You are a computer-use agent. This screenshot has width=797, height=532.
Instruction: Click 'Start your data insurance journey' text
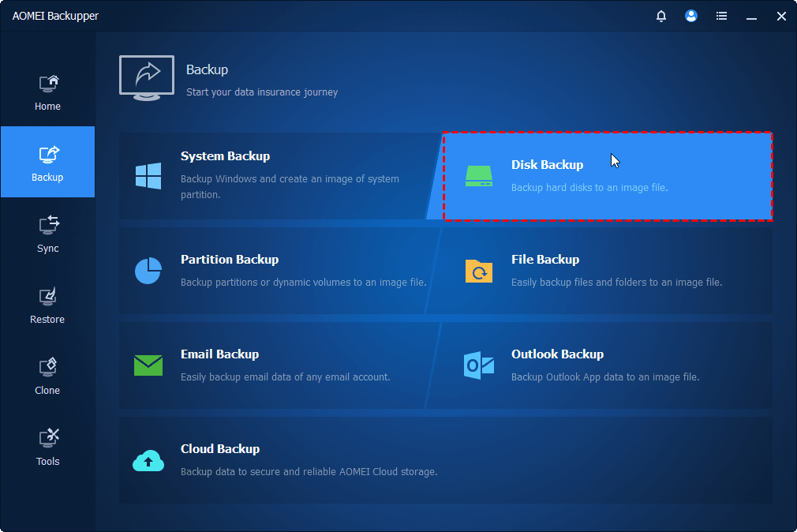262,92
